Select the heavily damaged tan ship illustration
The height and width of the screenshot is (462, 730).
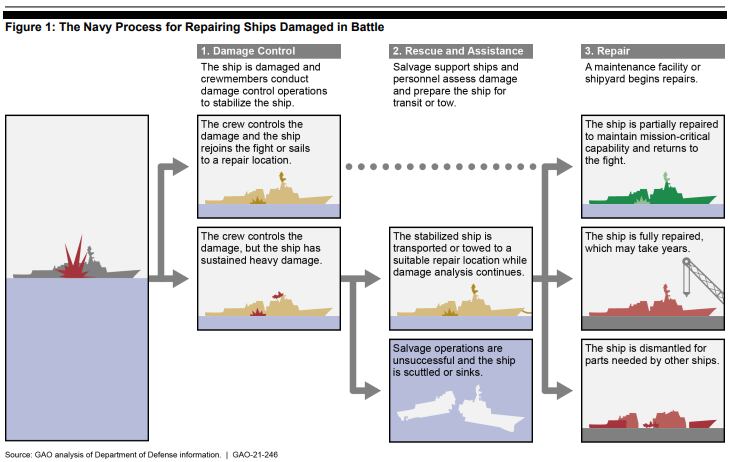click(265, 305)
